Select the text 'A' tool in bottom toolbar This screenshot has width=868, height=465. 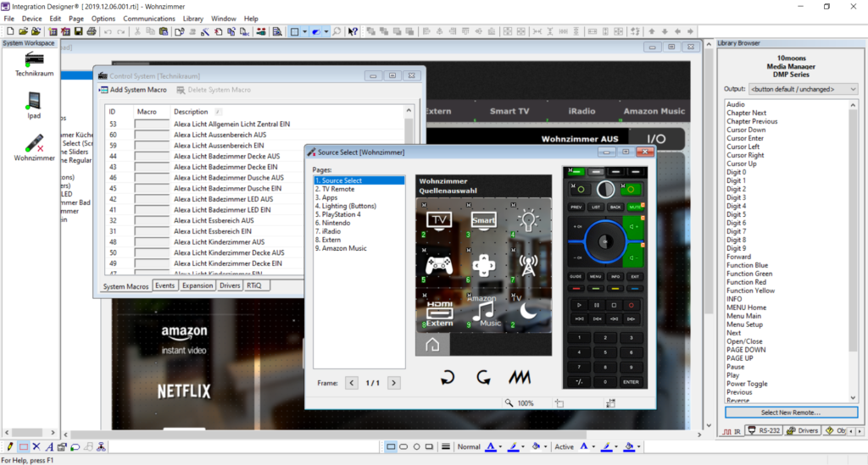tap(49, 446)
